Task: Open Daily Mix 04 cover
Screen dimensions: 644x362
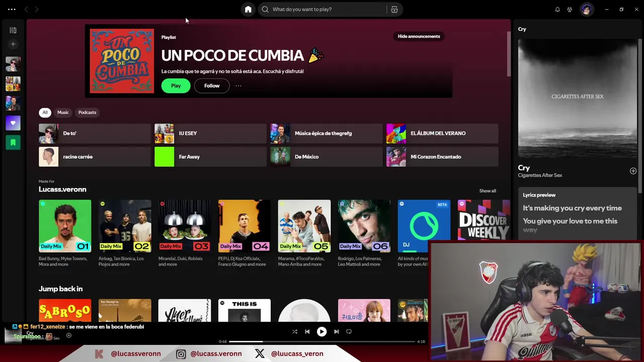Action: coord(245,226)
